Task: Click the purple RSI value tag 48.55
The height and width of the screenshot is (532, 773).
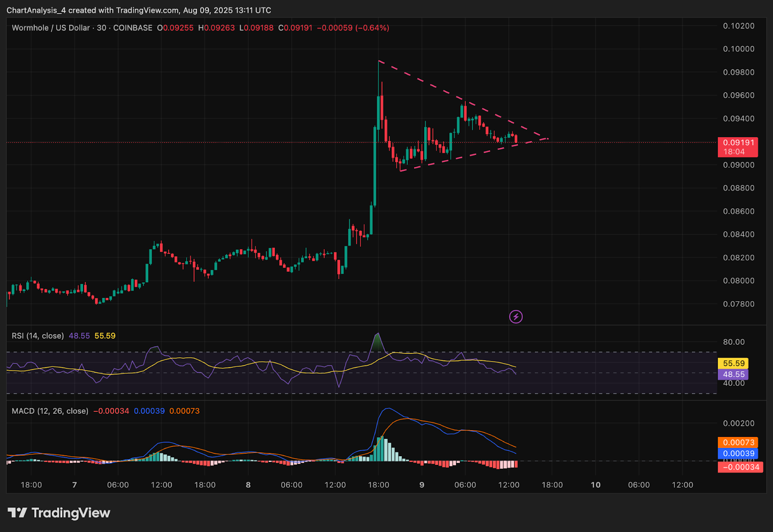Action: (733, 375)
